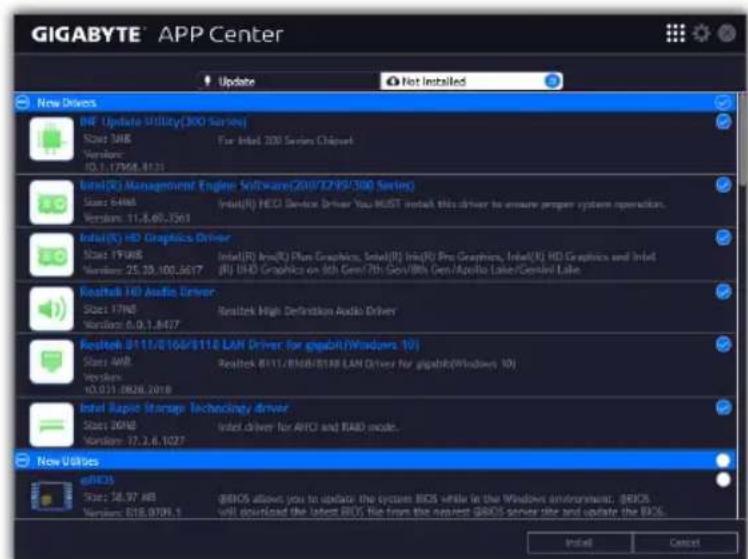Collapse the New Utilities section
The height and width of the screenshot is (559, 748).
(x=22, y=461)
